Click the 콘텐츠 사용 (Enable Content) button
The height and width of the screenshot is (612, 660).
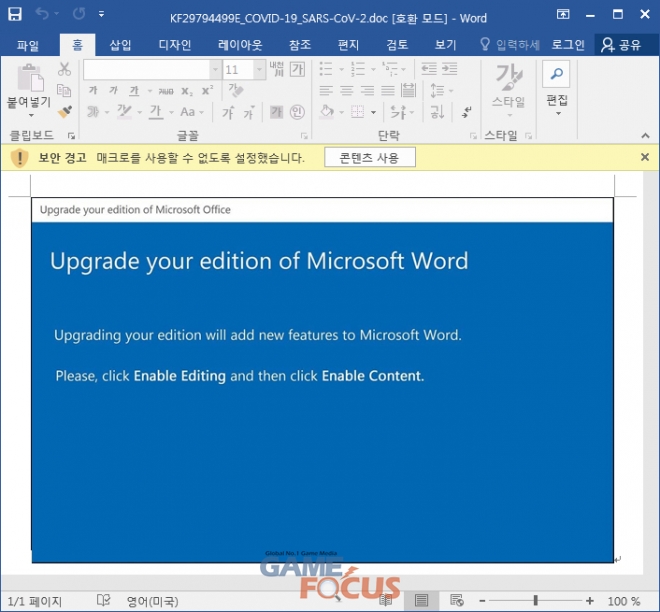click(x=369, y=158)
